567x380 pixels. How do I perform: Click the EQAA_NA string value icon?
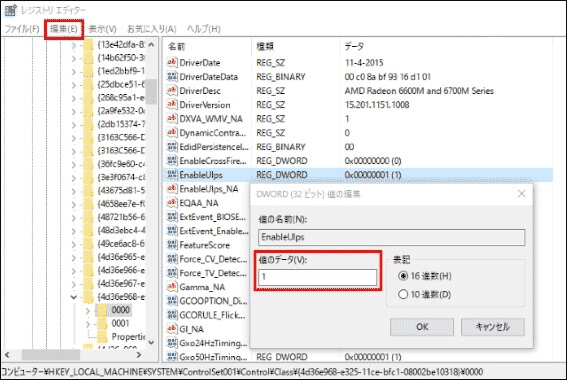172,203
